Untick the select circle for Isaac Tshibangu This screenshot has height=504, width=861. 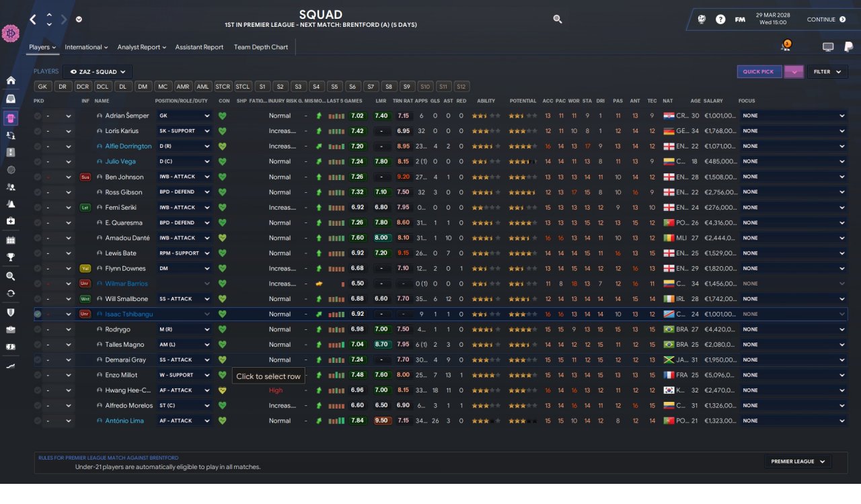[38, 314]
